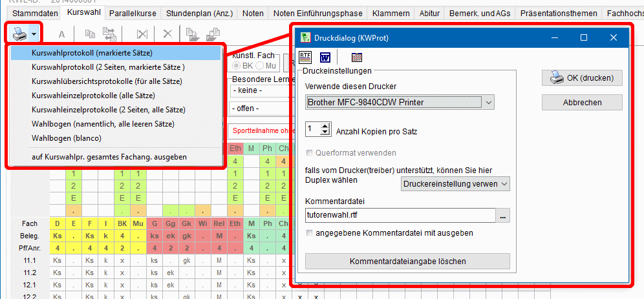Click the Kommentardatei text field

click(400, 216)
